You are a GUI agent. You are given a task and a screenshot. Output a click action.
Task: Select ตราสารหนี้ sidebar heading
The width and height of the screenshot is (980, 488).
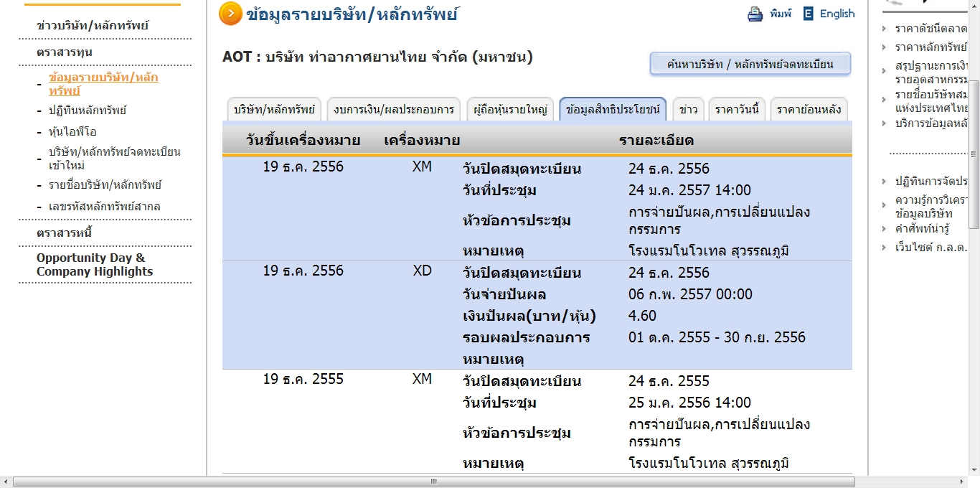[x=65, y=233]
